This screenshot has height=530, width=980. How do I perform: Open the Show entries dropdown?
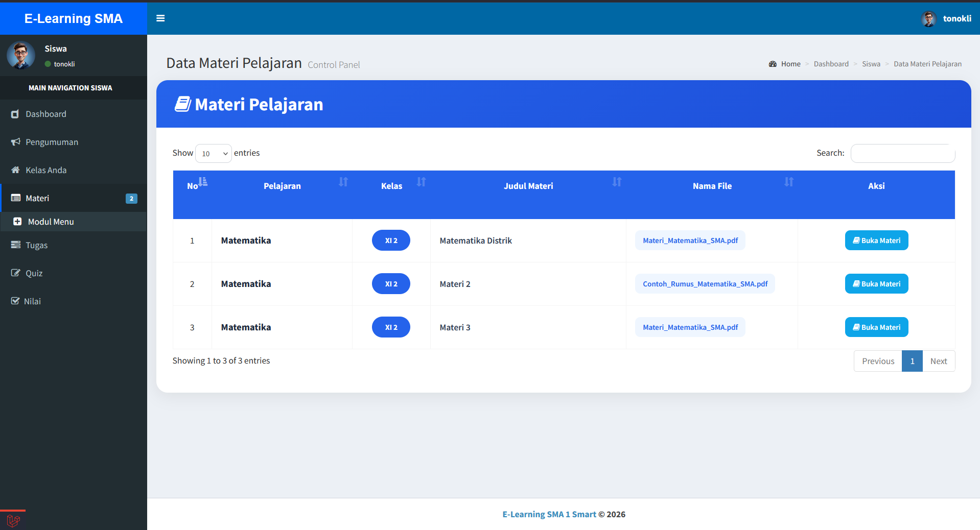point(214,153)
